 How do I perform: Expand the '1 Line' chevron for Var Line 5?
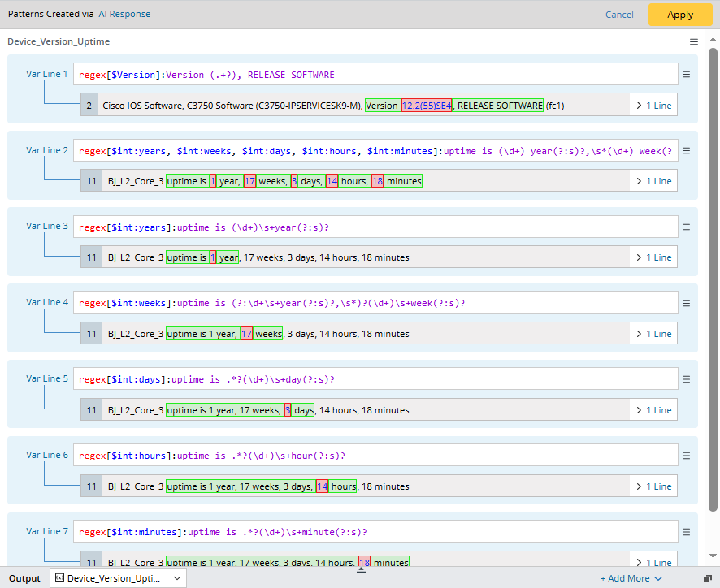pyautogui.click(x=653, y=410)
